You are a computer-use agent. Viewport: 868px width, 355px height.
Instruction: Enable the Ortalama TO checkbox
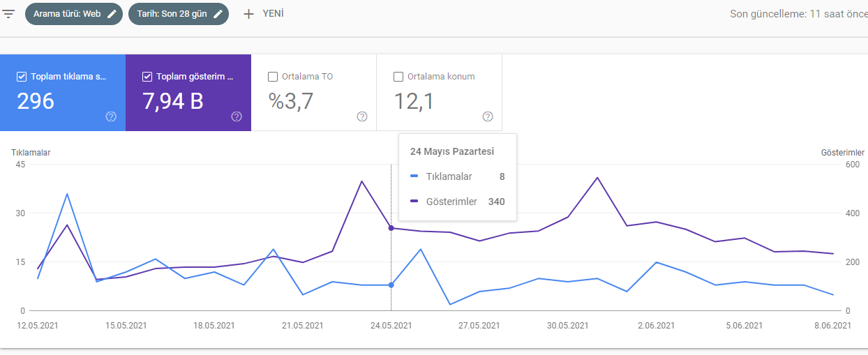click(x=273, y=77)
